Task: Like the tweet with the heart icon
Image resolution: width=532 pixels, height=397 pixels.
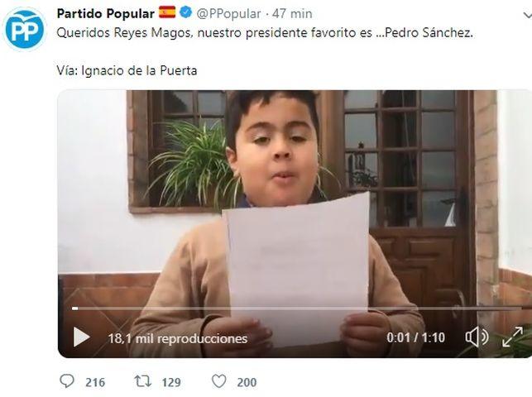Action: (219, 381)
